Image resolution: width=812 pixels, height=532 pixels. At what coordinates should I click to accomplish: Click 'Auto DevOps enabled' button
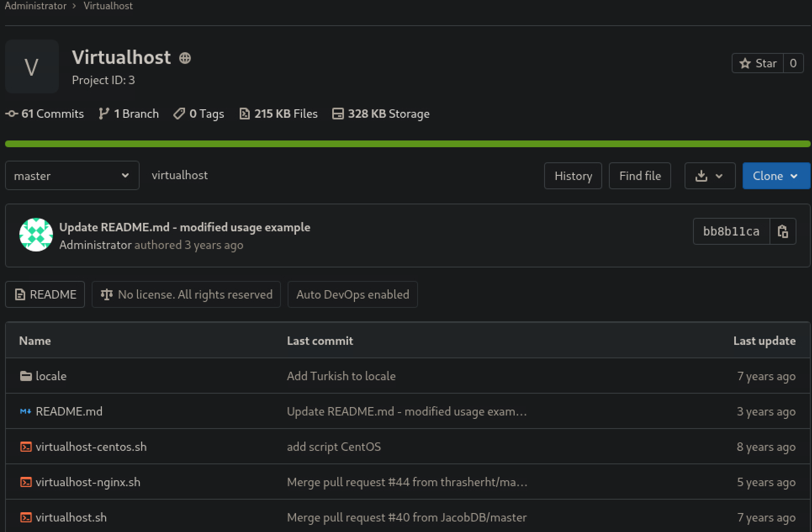(352, 294)
